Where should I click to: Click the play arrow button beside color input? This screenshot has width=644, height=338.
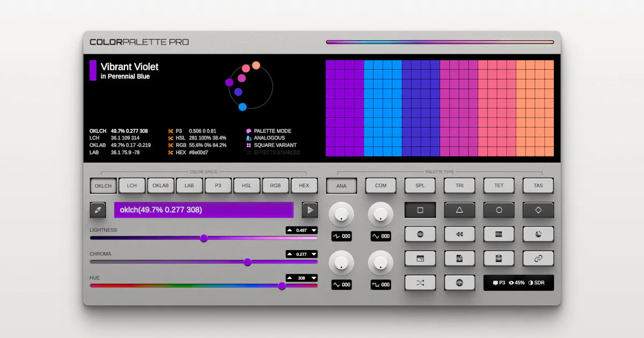(310, 210)
